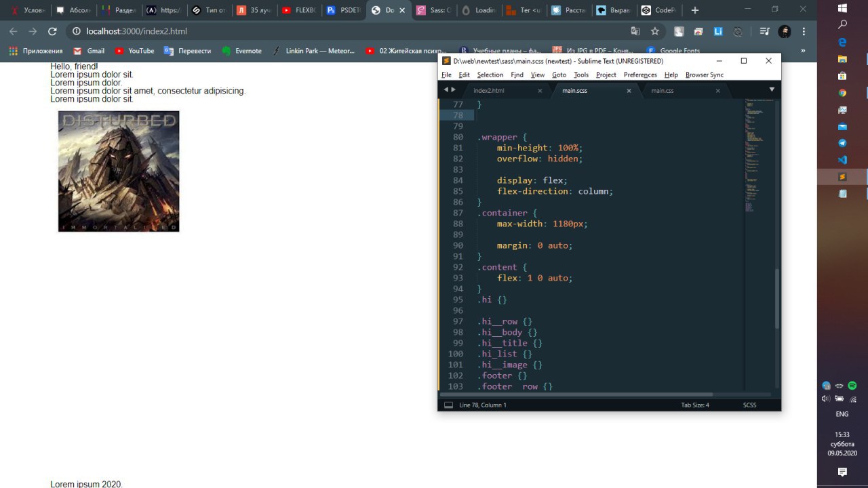Switch to the YouTube FLEXBOX tab
This screenshot has width=868, height=488.
(x=298, y=10)
